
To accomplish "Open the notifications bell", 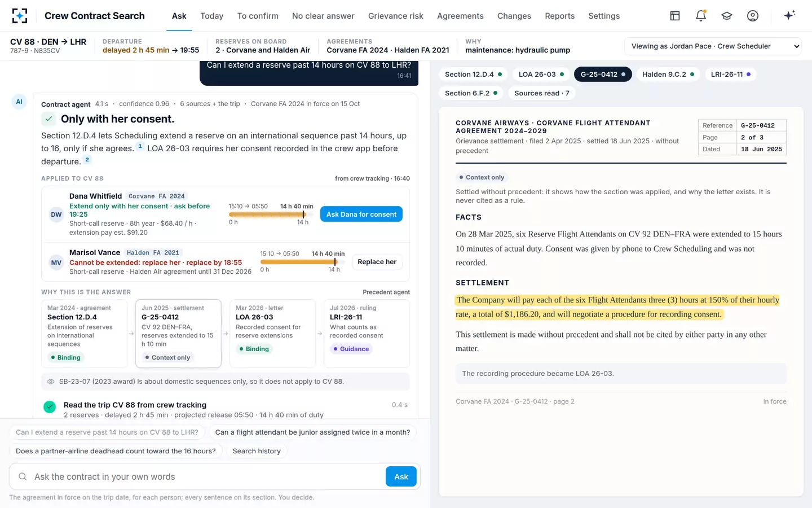I will point(701,16).
